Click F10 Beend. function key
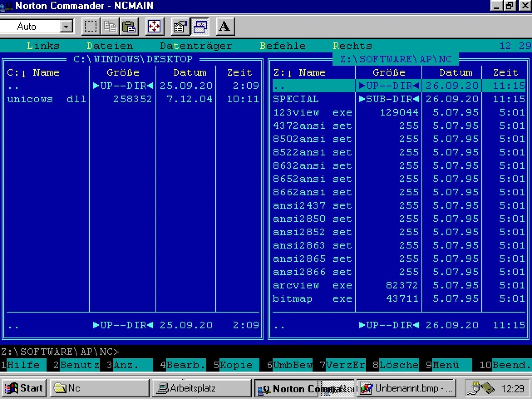The height and width of the screenshot is (399, 532). coord(505,365)
